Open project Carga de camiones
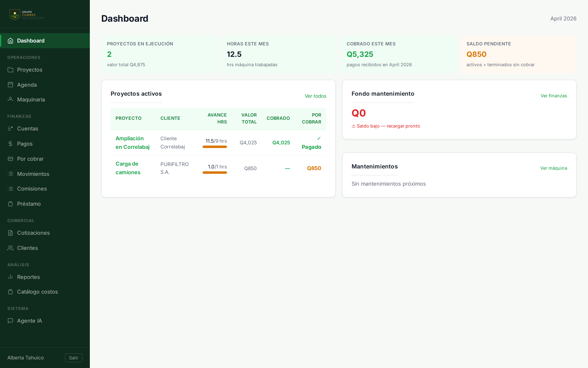The image size is (588, 368). 128,168
